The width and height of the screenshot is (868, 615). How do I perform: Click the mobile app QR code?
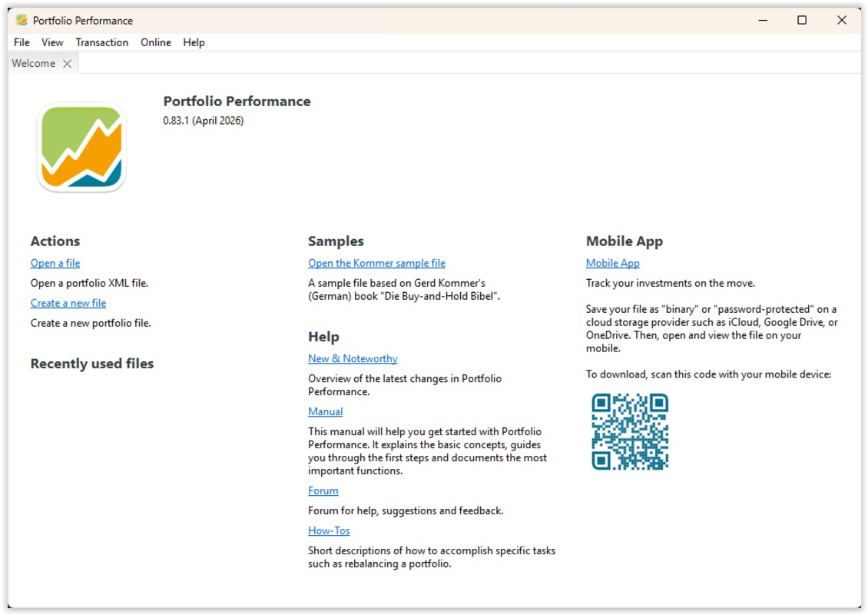click(630, 431)
